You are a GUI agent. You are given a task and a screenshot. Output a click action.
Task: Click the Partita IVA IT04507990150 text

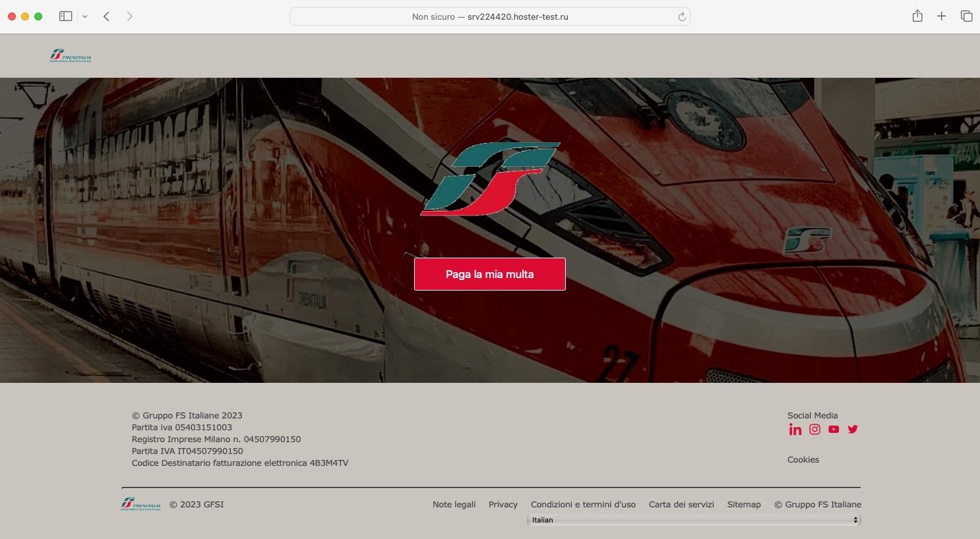point(187,451)
